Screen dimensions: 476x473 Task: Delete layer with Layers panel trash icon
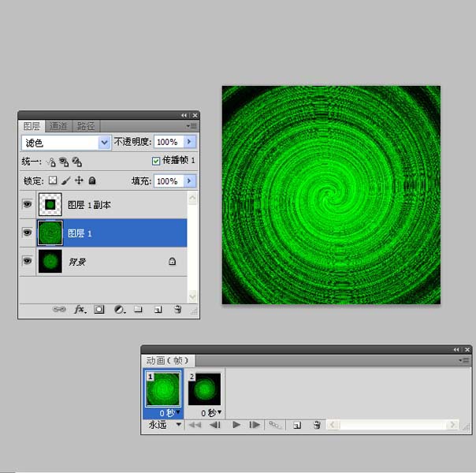coord(178,309)
